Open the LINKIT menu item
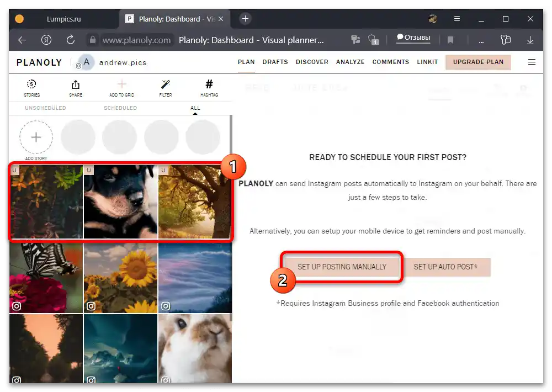Screen dimensions: 552x392 coord(427,62)
